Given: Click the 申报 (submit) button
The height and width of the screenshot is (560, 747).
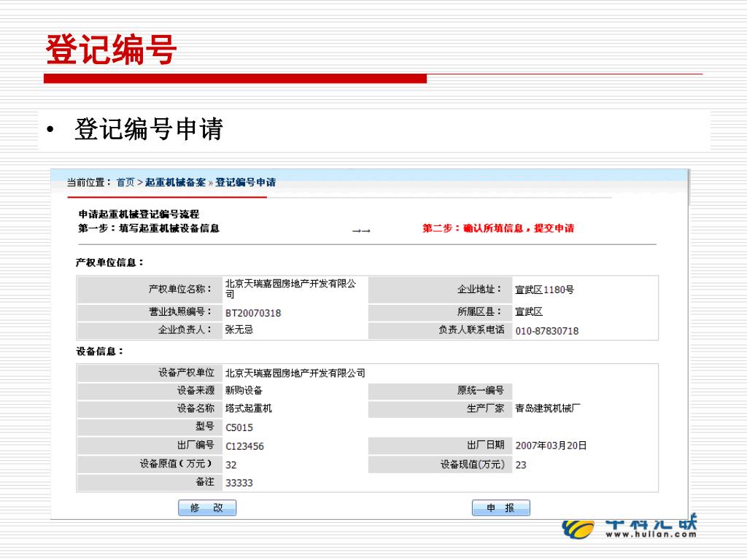Looking at the screenshot, I should point(500,507).
